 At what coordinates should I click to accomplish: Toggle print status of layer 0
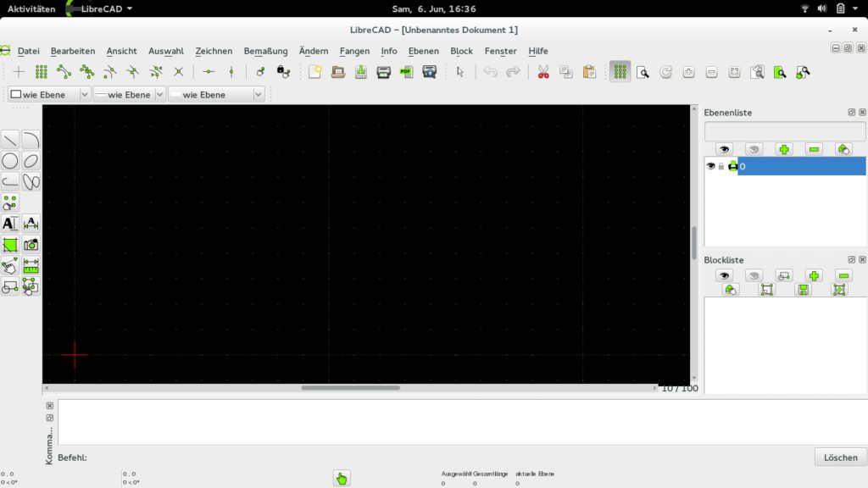pos(732,166)
